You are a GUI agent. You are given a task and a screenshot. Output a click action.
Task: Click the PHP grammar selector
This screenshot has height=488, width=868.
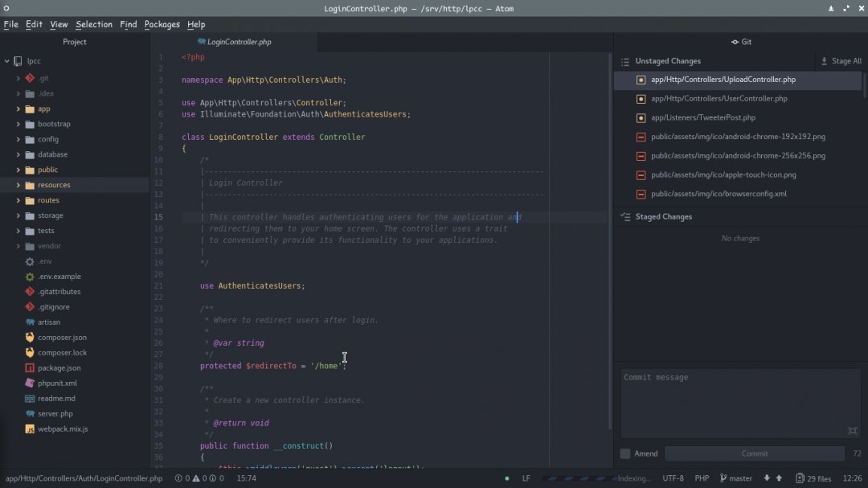pos(702,478)
